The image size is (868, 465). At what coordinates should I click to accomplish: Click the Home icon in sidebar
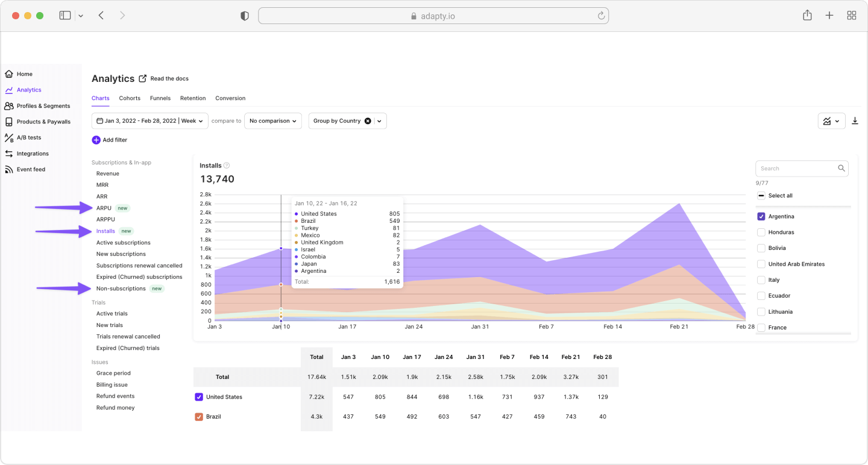click(9, 74)
